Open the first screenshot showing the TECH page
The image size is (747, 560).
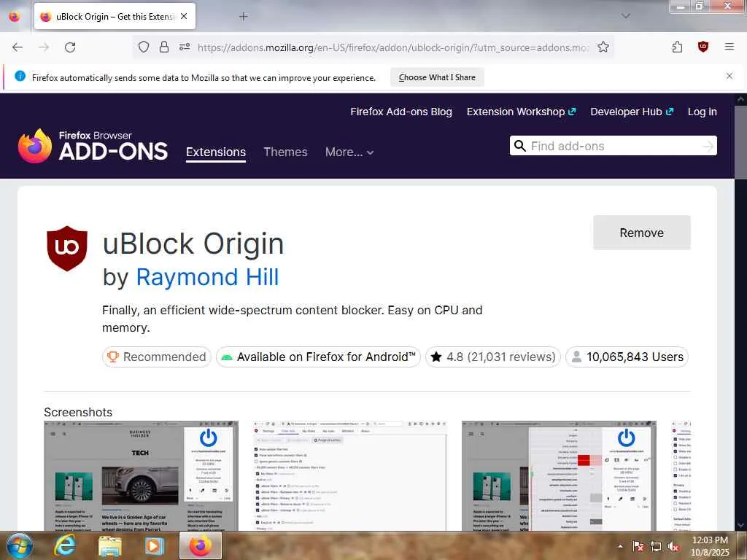point(141,475)
